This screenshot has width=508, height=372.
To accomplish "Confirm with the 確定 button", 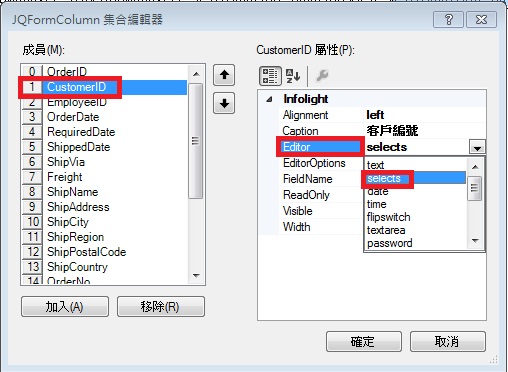I will click(x=364, y=341).
